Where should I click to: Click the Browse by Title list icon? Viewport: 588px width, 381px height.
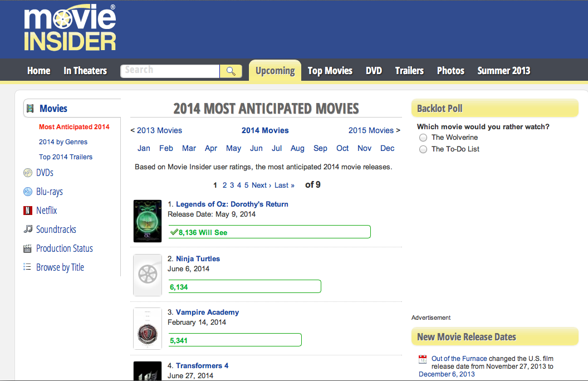point(27,267)
